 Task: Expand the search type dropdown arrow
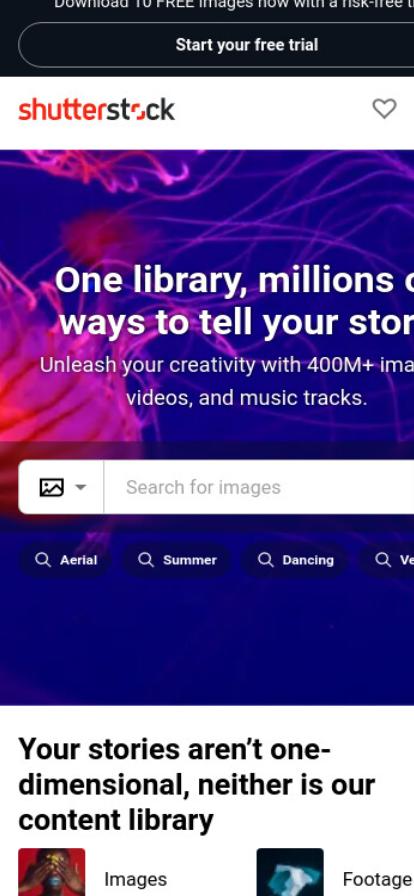click(x=81, y=487)
